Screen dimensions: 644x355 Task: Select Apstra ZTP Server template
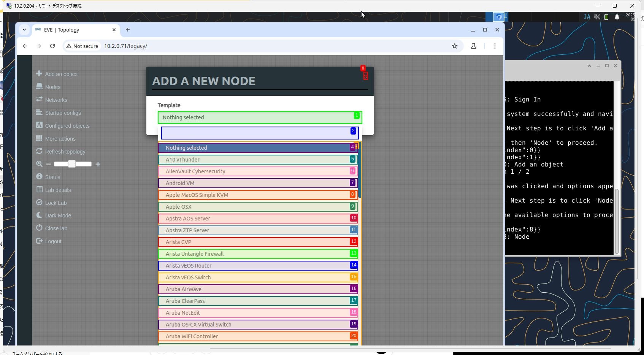click(258, 230)
